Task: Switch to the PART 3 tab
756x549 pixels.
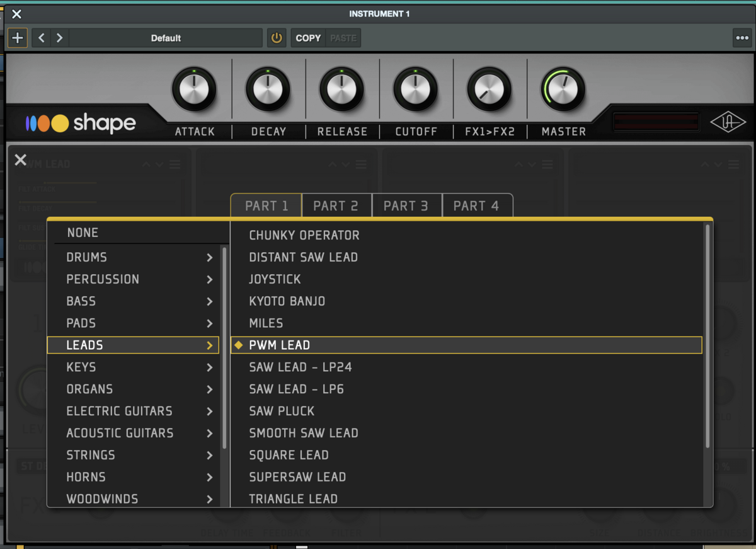Action: [406, 205]
